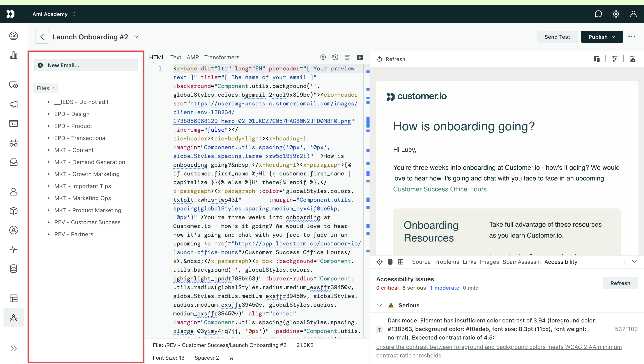Open the settings gear in top bar
Viewport: 644px width, 364px height.
pos(616,14)
